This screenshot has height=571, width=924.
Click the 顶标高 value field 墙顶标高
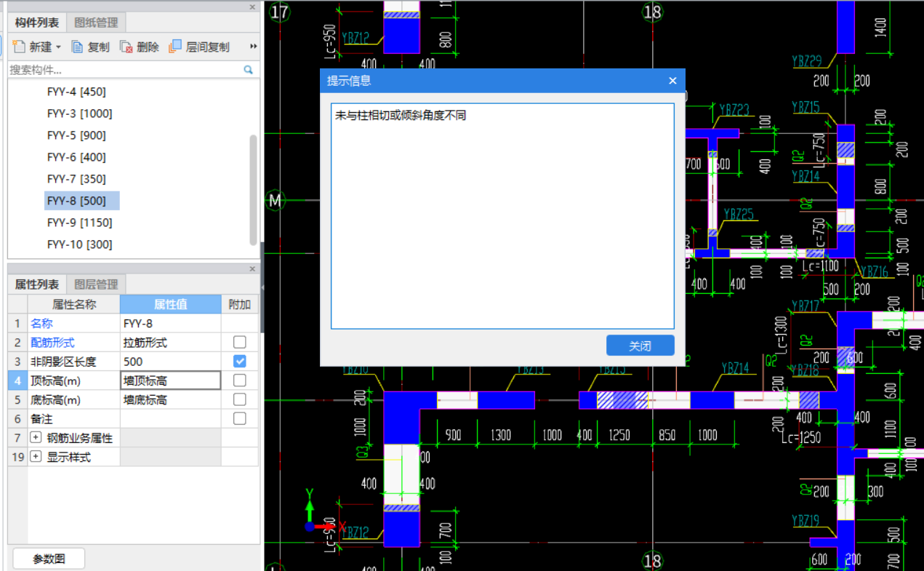[x=170, y=380]
